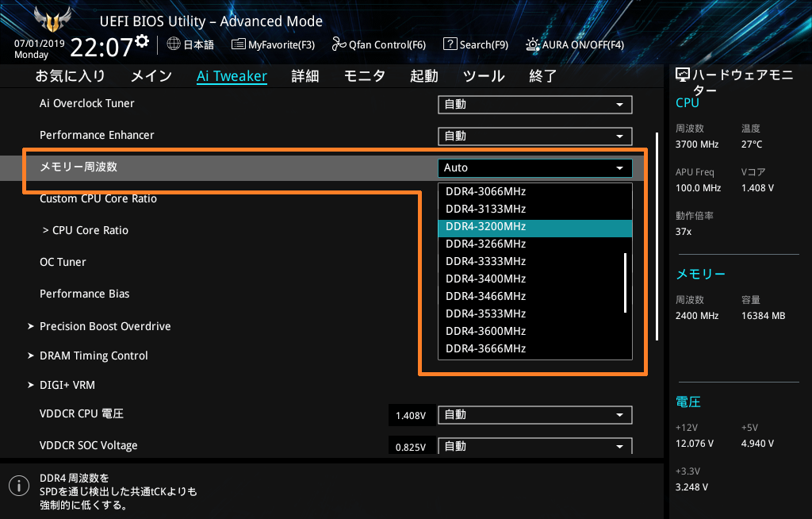The width and height of the screenshot is (812, 519).
Task: Switch to お気に入り tab
Action: [70, 76]
